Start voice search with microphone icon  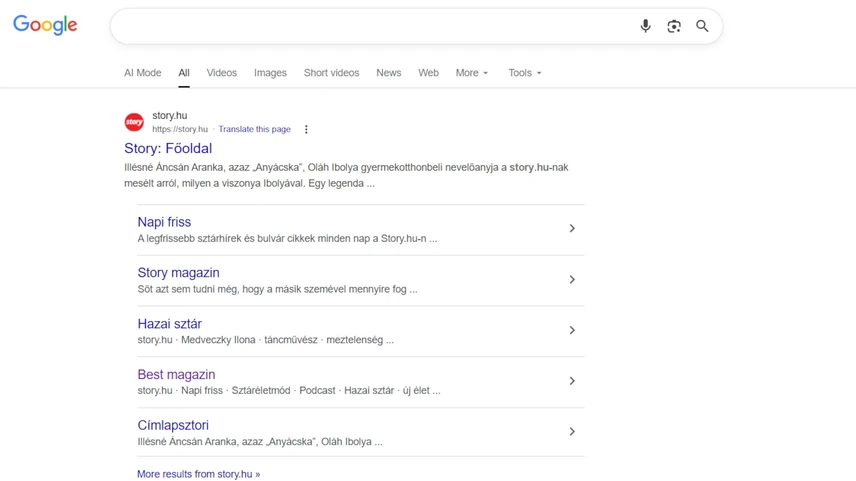tap(645, 26)
